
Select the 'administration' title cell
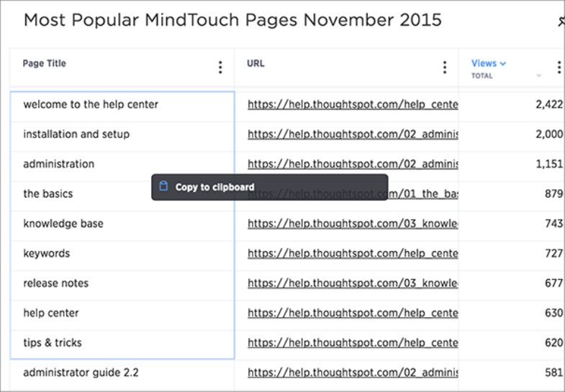(122, 167)
